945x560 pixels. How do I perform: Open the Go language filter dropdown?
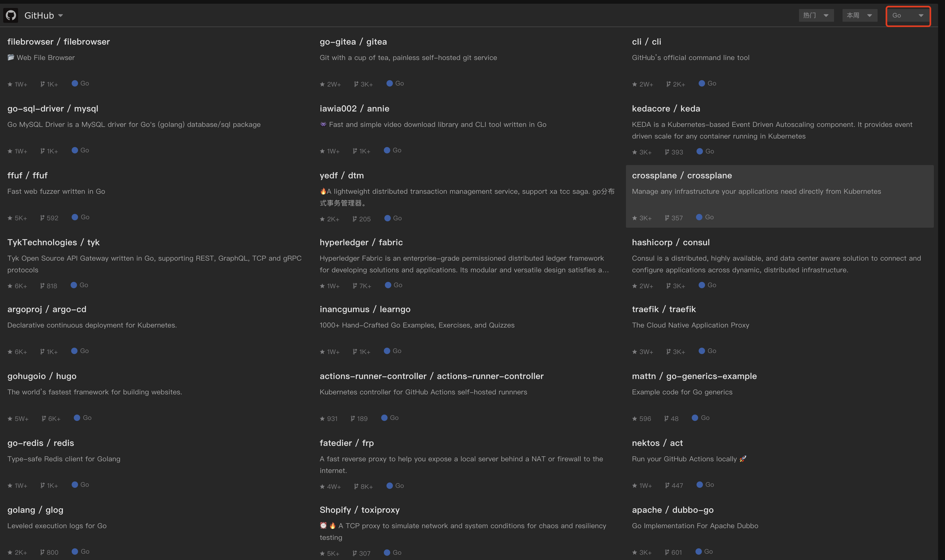tap(908, 15)
